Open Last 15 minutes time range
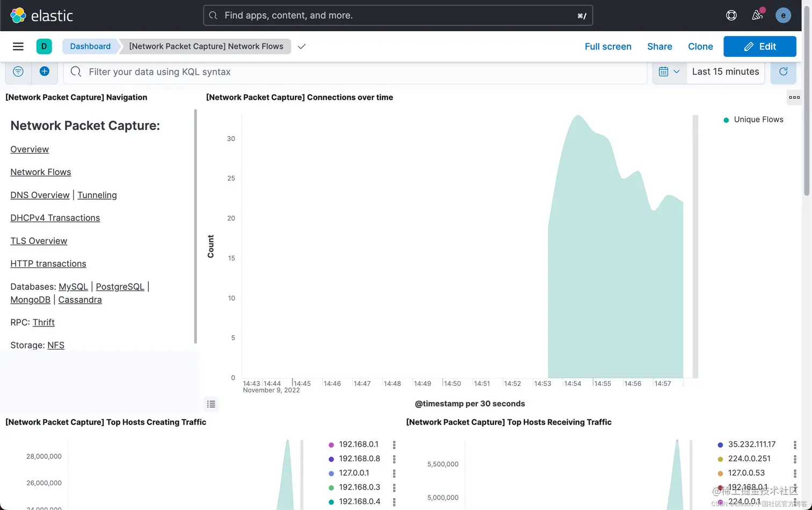This screenshot has width=812, height=510. point(726,71)
